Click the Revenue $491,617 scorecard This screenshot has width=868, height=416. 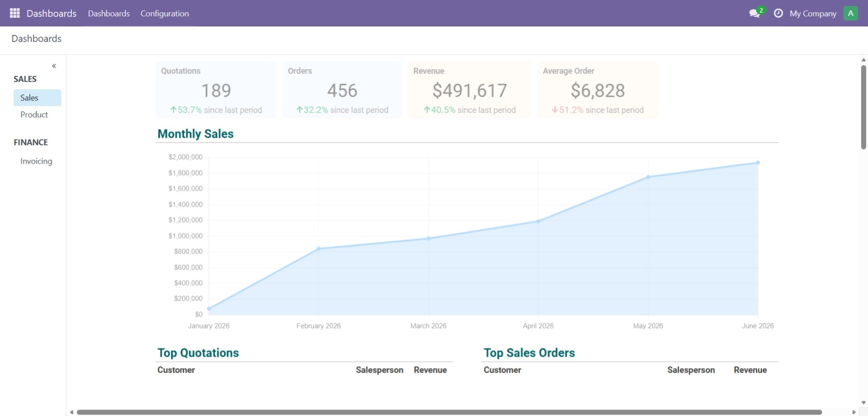coord(469,90)
